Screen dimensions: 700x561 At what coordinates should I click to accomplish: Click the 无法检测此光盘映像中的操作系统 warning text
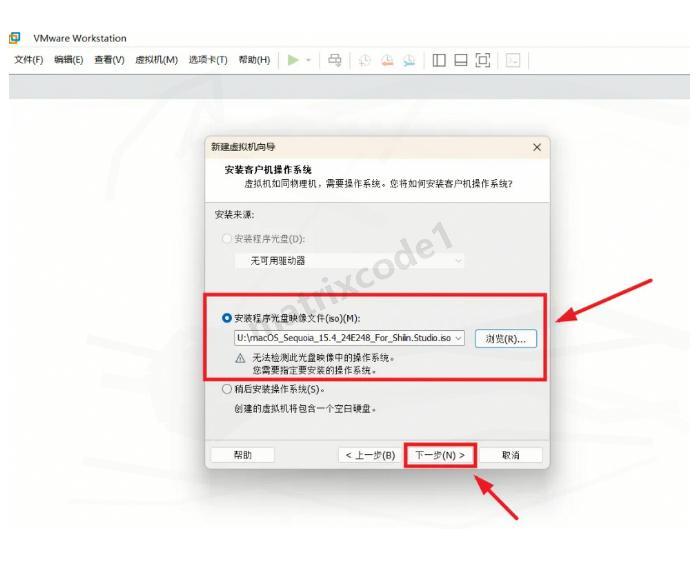tap(324, 357)
